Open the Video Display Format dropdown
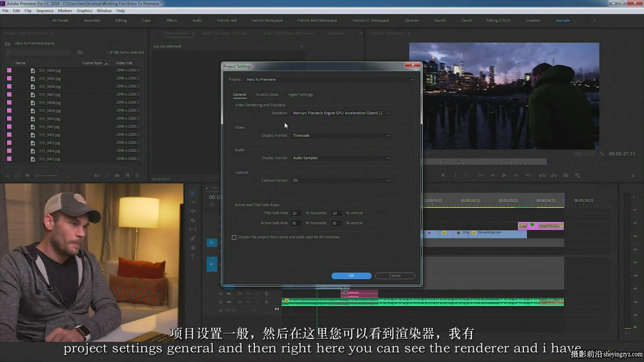 tap(341, 136)
